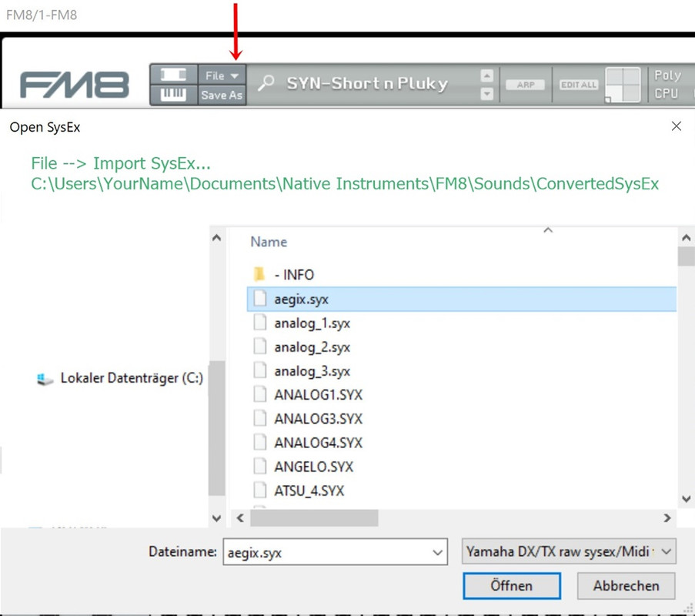
Task: Click the Öffnen button
Action: (512, 586)
